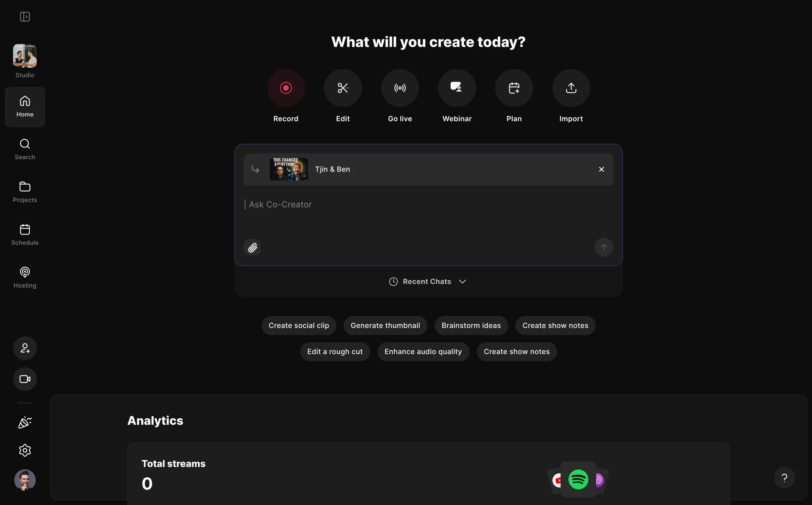Open the Plan calendar icon
Image resolution: width=812 pixels, height=505 pixels.
click(x=514, y=88)
